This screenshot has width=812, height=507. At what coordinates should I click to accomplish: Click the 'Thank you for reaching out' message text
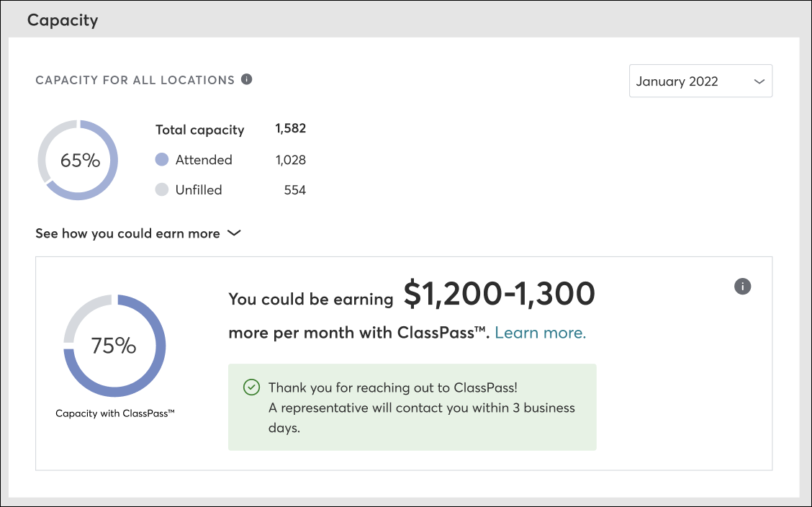392,387
